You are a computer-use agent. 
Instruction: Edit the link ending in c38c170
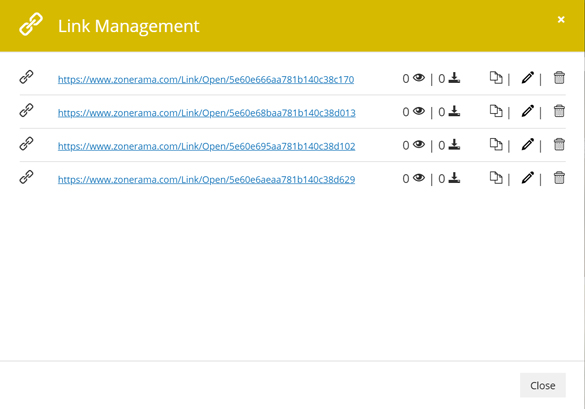tap(528, 78)
